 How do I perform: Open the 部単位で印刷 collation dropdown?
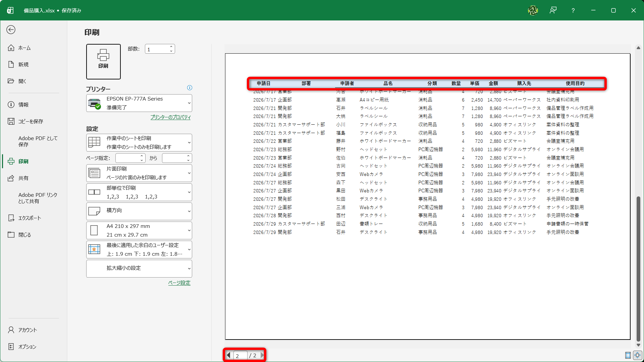point(139,192)
